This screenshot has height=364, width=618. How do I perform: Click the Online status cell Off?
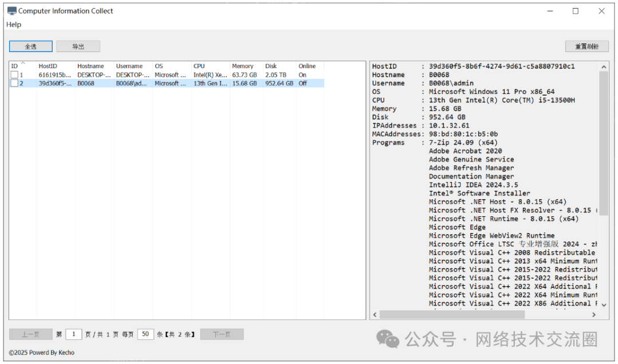303,83
